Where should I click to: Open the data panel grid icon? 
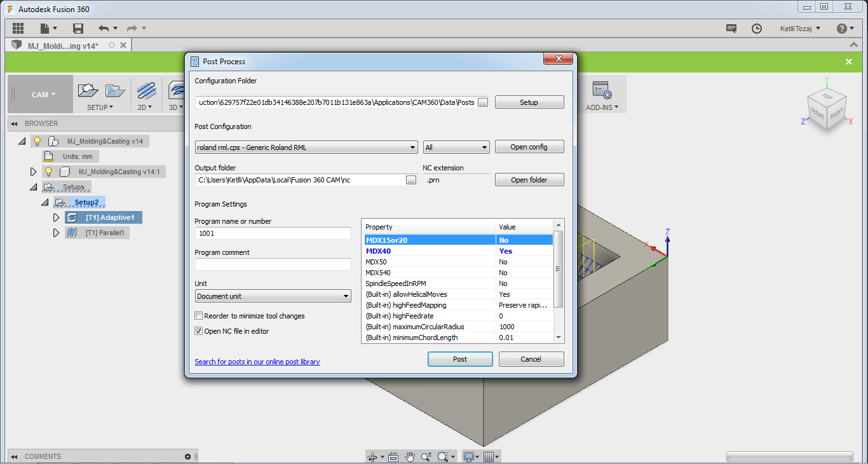pyautogui.click(x=18, y=28)
